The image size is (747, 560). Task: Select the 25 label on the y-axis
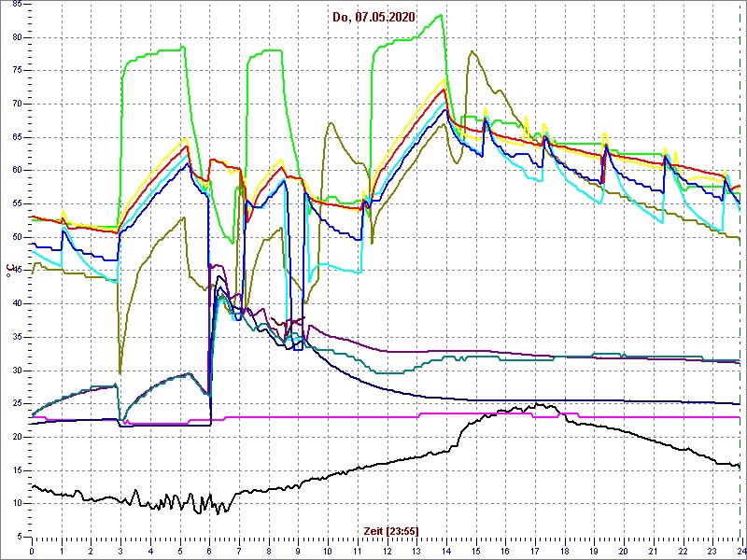pyautogui.click(x=17, y=404)
